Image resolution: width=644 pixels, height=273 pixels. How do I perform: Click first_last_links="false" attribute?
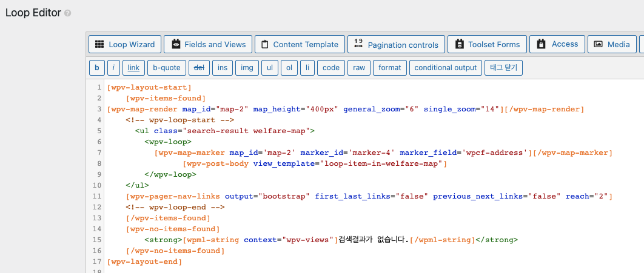371,196
